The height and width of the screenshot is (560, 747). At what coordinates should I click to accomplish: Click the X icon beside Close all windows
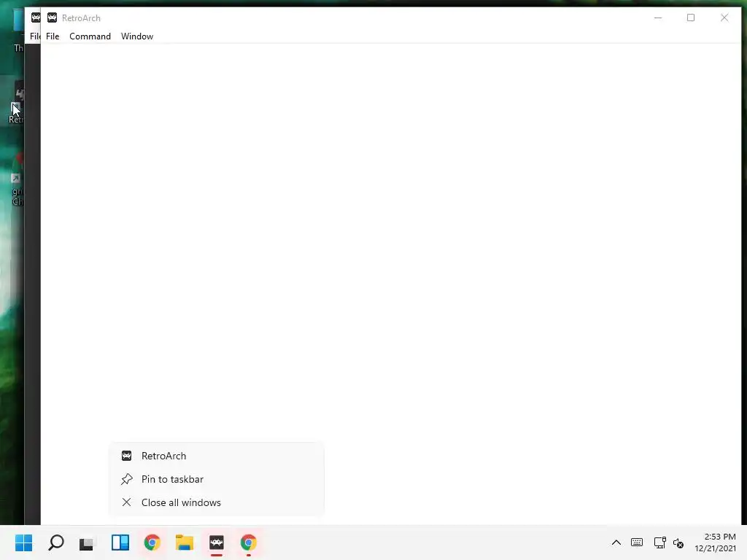click(126, 502)
